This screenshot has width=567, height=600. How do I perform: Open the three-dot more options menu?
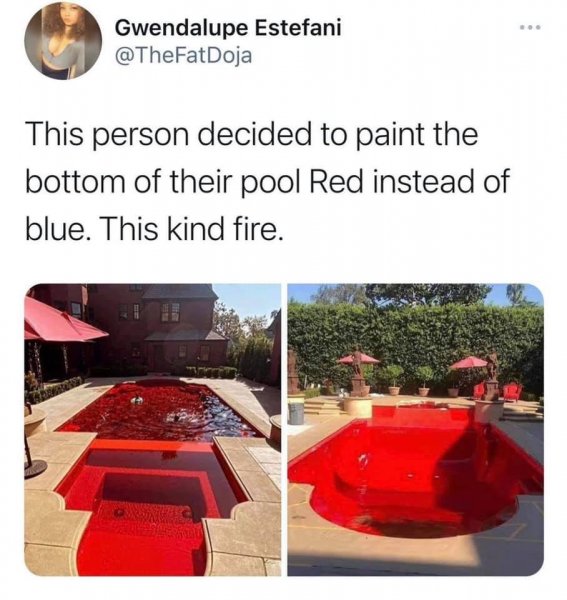coord(530,28)
